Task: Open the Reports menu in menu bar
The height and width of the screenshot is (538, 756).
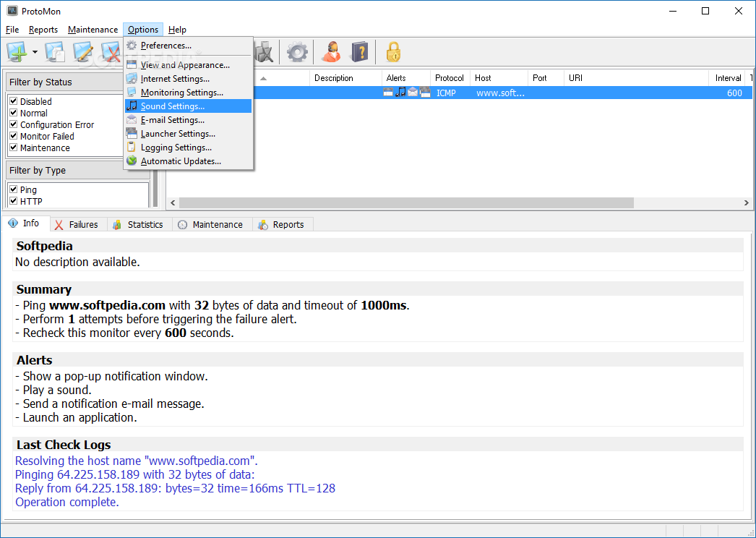Action: [x=43, y=30]
